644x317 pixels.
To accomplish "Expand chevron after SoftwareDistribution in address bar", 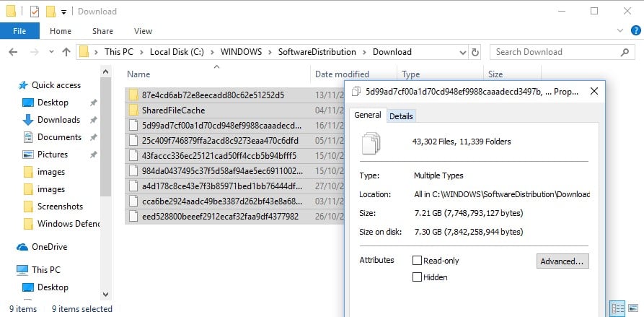I will 364,52.
